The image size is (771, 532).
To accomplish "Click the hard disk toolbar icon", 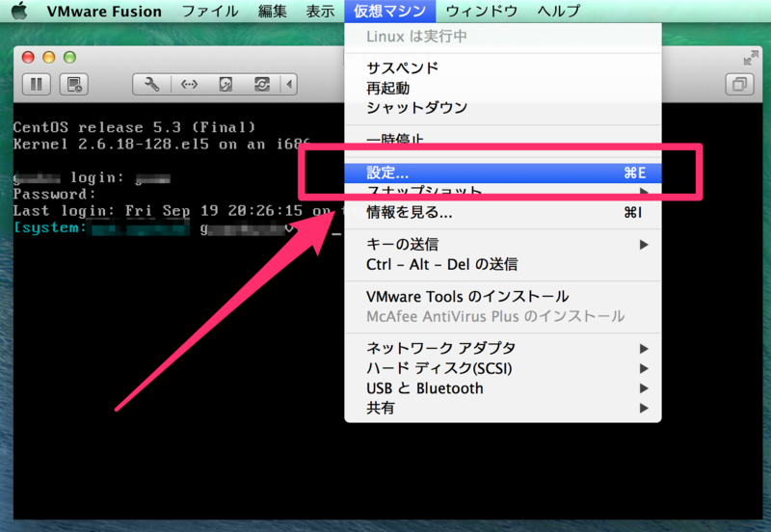I will click(x=226, y=84).
